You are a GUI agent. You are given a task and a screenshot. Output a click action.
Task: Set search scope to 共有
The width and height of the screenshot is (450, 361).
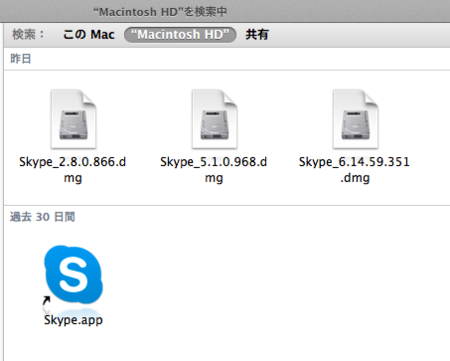tap(257, 34)
